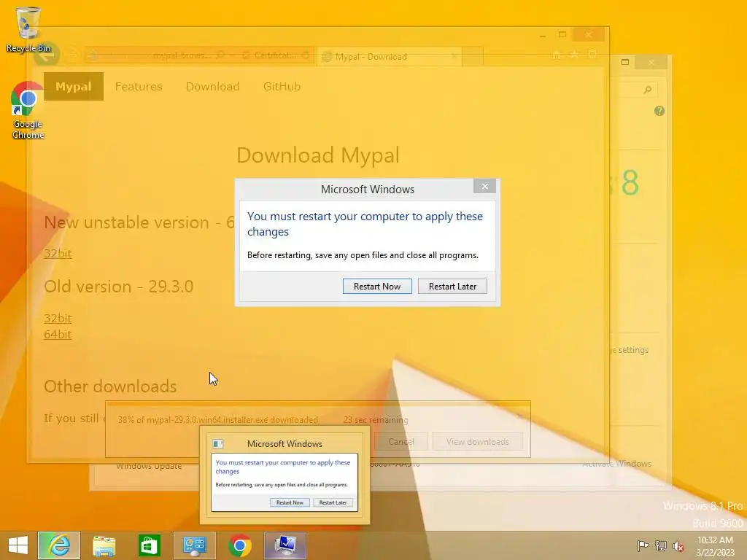Click the muted volume tray icon
Screen dimensions: 747x560
pyautogui.click(x=678, y=545)
